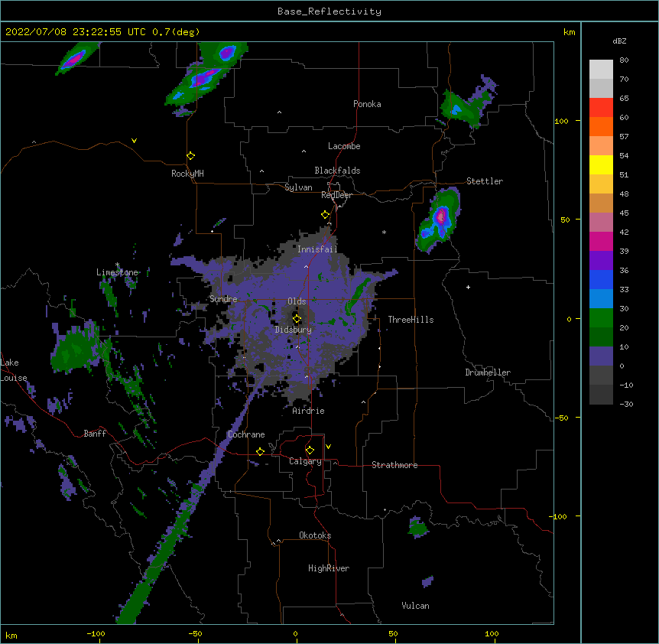Click the 80 value on the dBZ scale
Image resolution: width=659 pixels, height=644 pixels.
tap(624, 60)
